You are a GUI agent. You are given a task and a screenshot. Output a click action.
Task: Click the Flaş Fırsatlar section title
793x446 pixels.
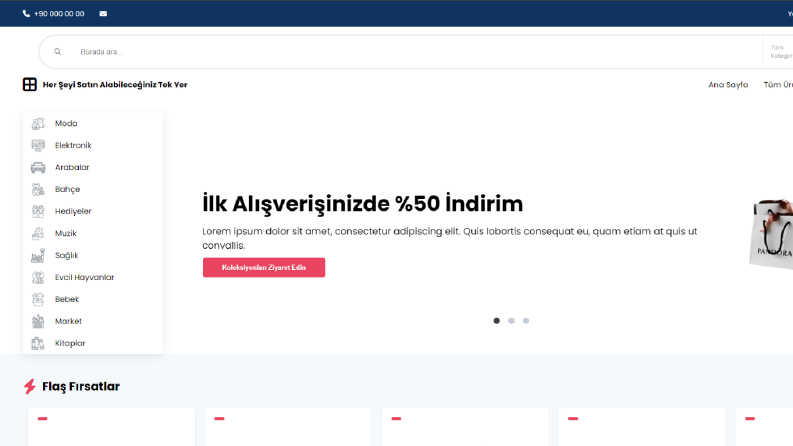81,386
